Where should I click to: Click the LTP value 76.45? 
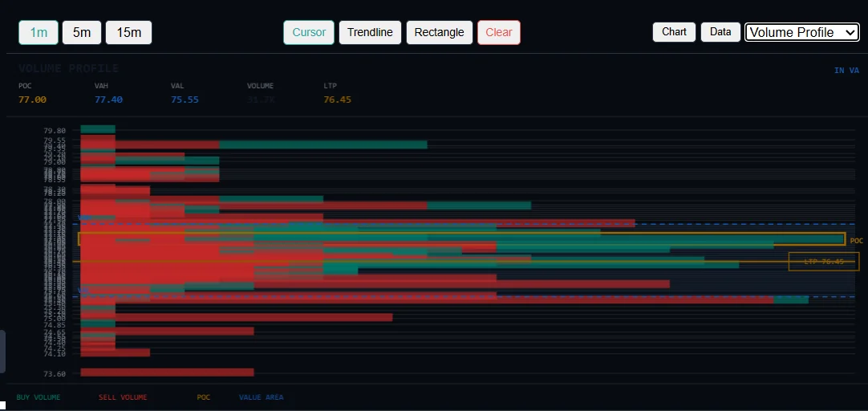(337, 100)
